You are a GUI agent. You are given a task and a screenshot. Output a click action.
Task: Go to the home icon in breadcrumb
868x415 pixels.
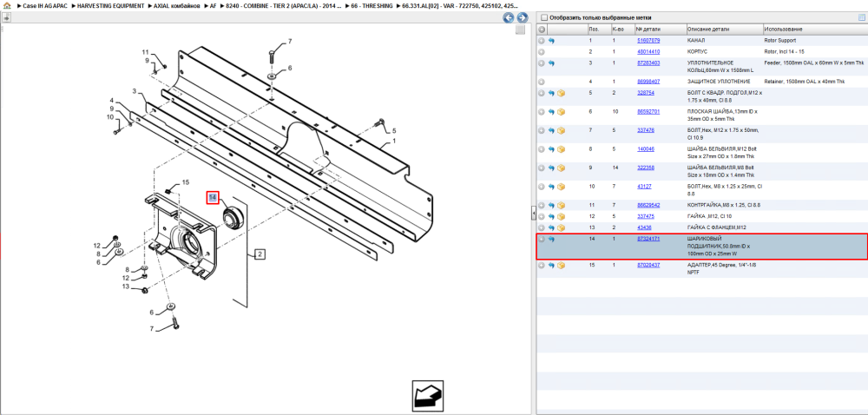pos(6,5)
